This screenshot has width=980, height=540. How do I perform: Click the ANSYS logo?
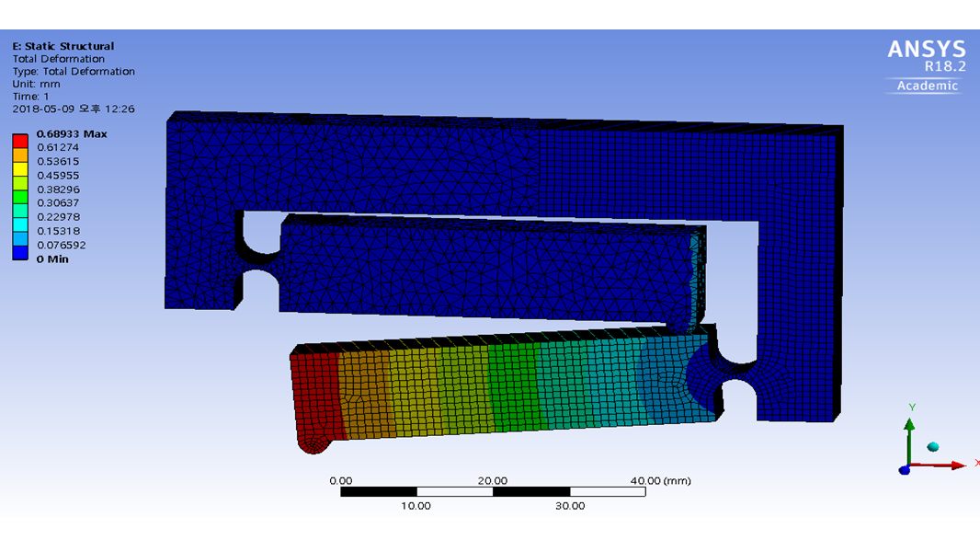tap(926, 50)
